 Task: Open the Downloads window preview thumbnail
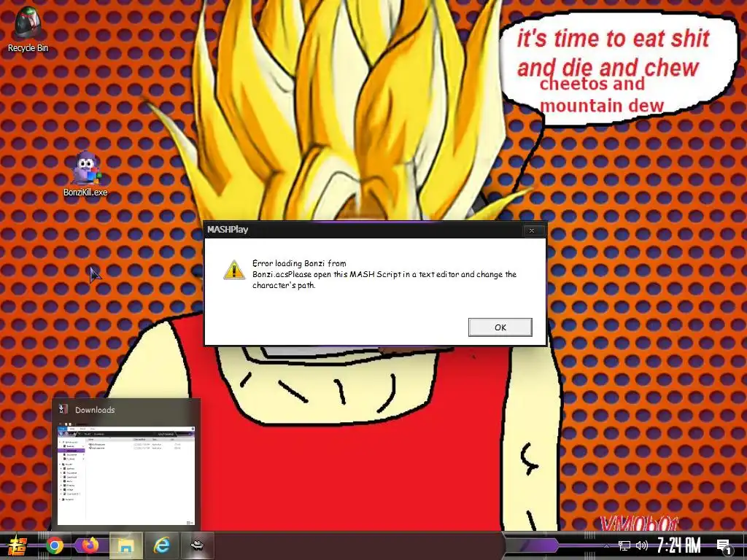(x=126, y=474)
